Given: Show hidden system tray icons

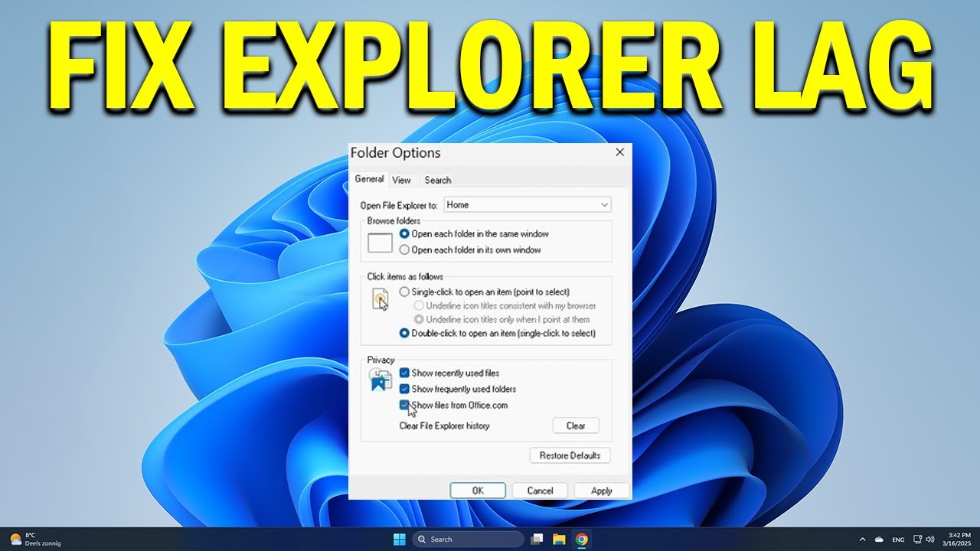Looking at the screenshot, I should pyautogui.click(x=863, y=540).
